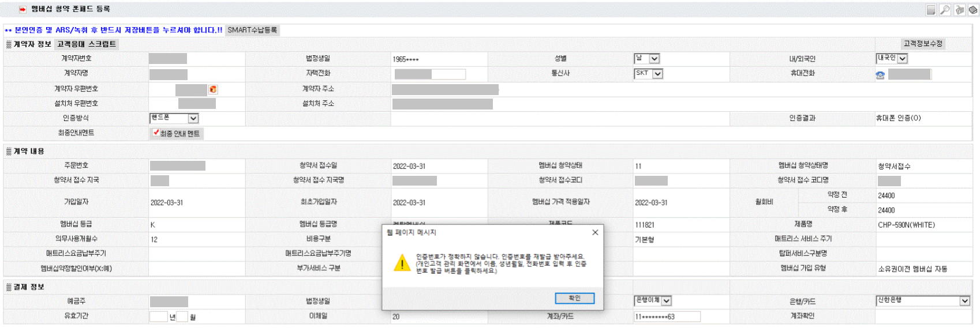Click the 계좌확인 label
The width and height of the screenshot is (980, 328).
[802, 316]
